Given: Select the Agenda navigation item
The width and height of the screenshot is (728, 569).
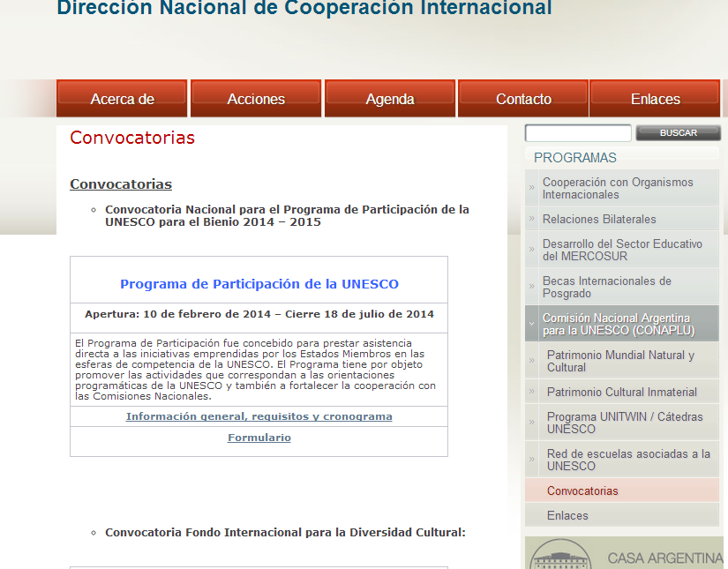Looking at the screenshot, I should [390, 99].
